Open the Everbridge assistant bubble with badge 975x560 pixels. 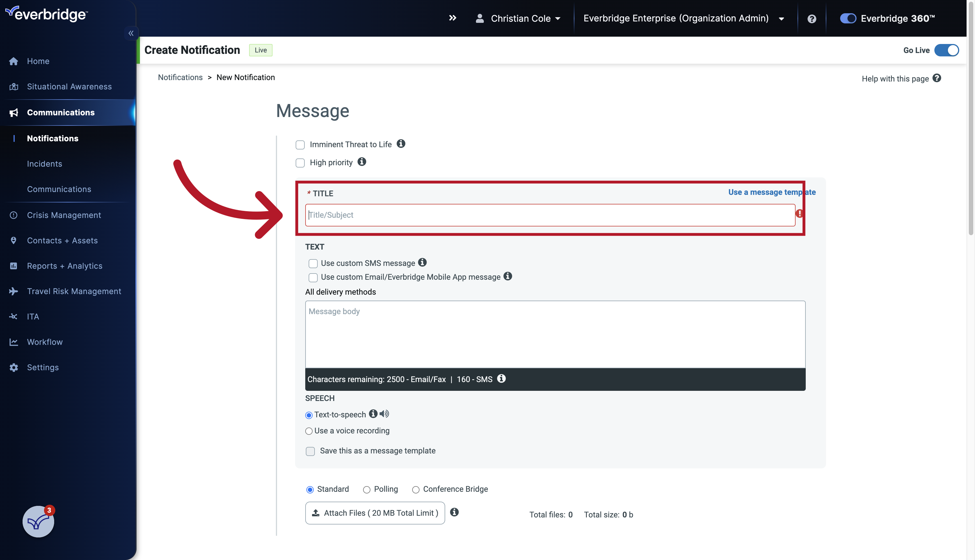(38, 522)
